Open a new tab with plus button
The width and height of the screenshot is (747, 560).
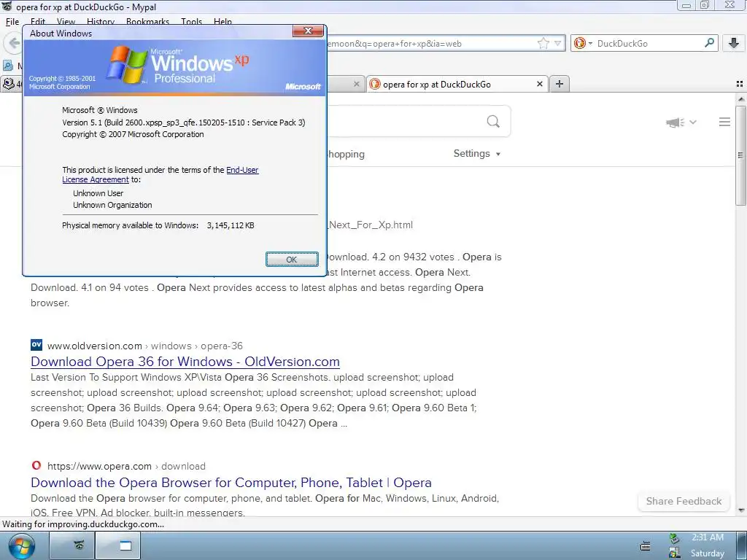click(x=560, y=84)
